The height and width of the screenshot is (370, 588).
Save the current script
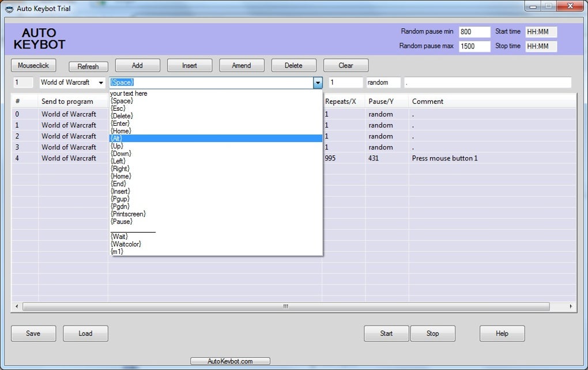coord(33,333)
